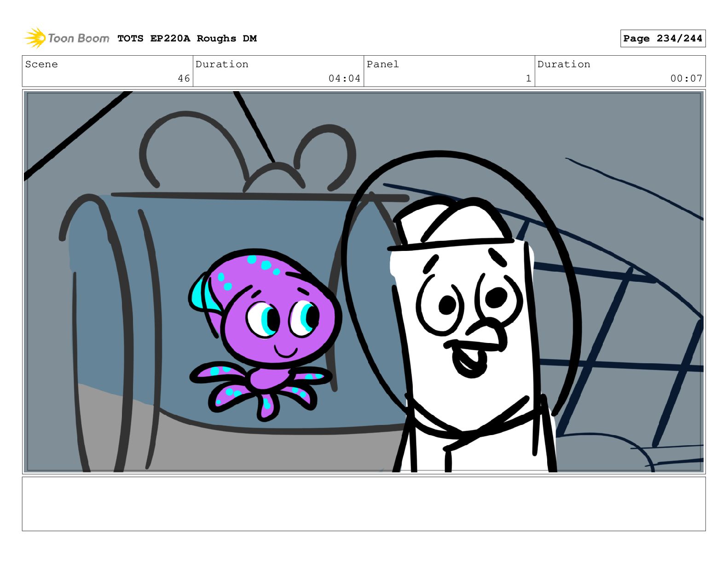Click the empty notes box below panel

[364, 504]
